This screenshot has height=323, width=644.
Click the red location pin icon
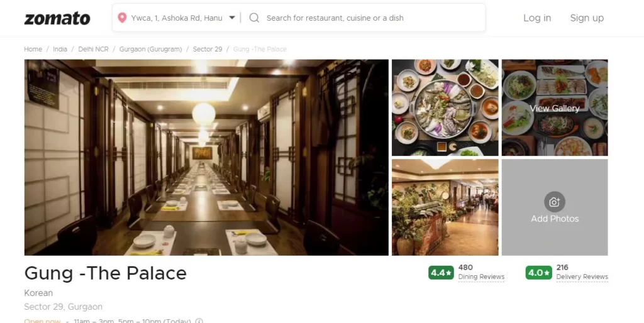tap(122, 18)
